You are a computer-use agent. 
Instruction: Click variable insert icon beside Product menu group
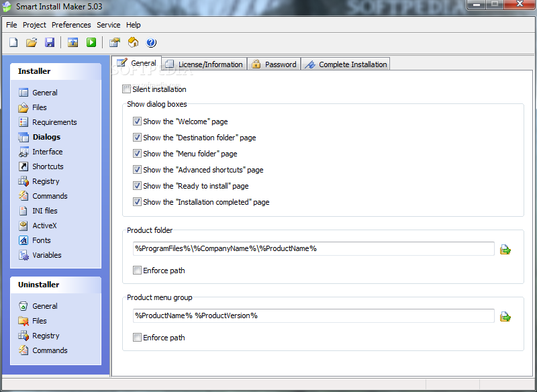click(x=505, y=317)
